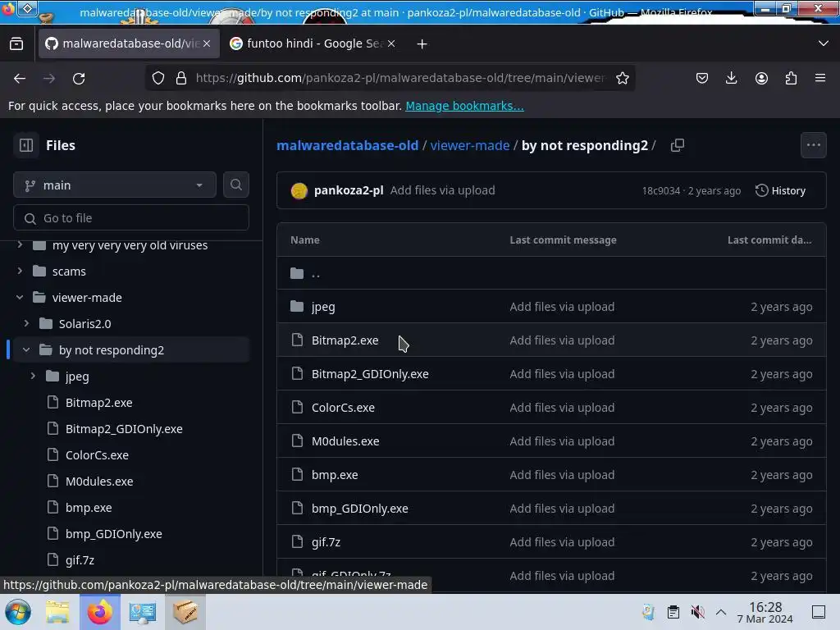Open the Firefox hamburger application menu
The image size is (840, 630).
[x=820, y=78]
